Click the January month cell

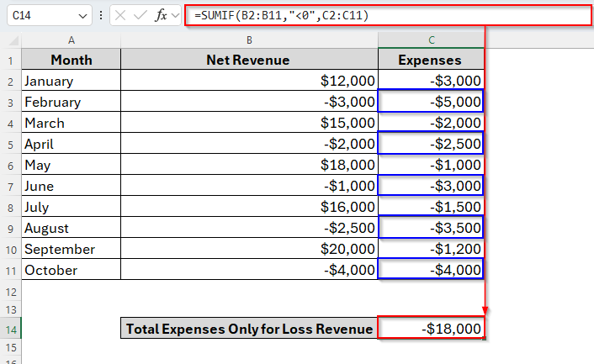[x=72, y=81]
